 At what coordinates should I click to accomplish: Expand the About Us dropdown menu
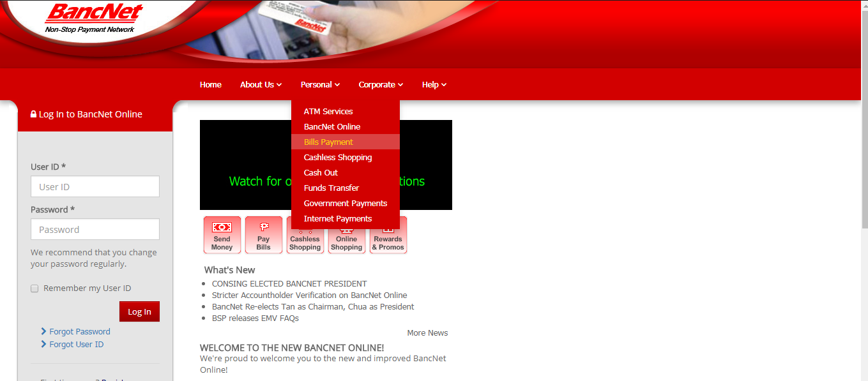[x=261, y=84]
